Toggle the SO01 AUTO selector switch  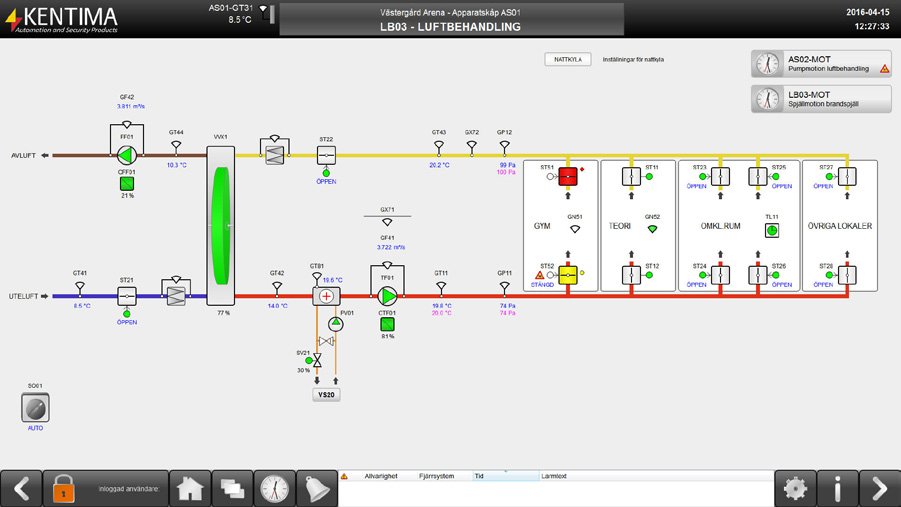(35, 408)
